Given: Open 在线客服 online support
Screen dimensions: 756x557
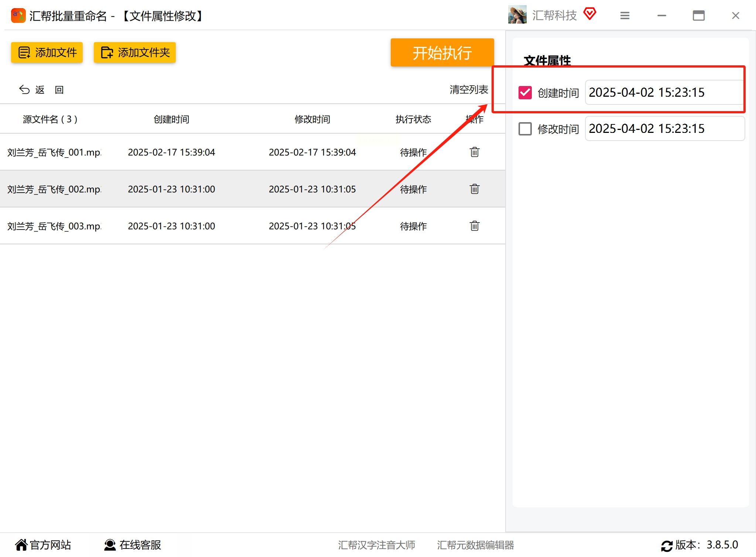Looking at the screenshot, I should pos(133,545).
